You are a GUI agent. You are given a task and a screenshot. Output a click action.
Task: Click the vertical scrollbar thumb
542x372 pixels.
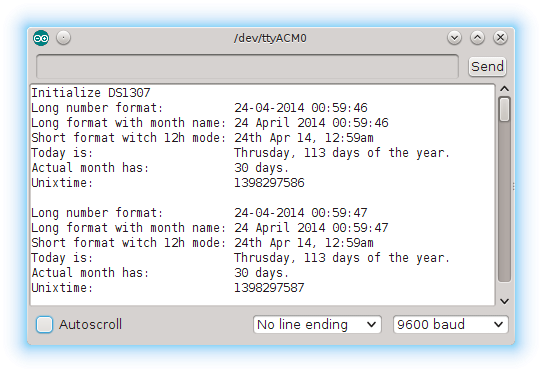tap(504, 109)
